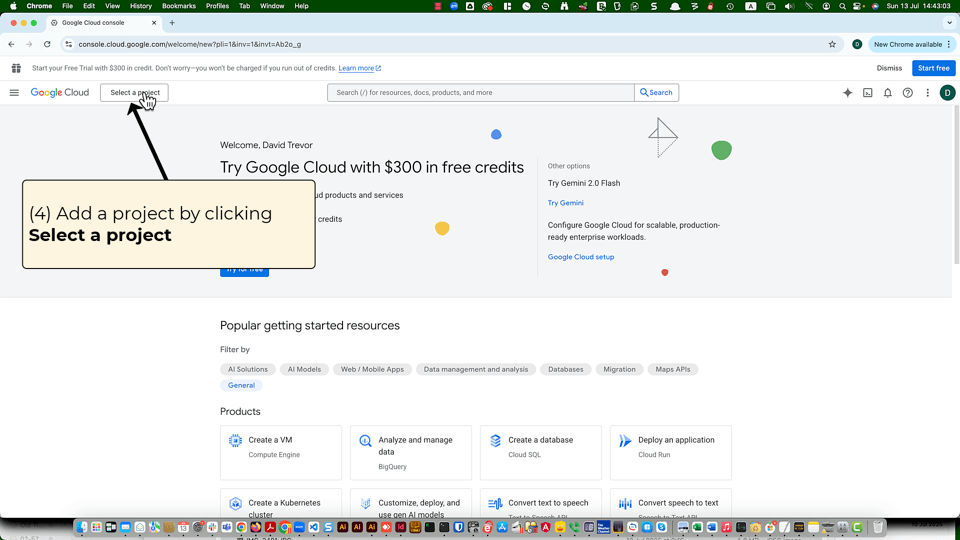
Task: Open the Create a VM card
Action: pyautogui.click(x=281, y=453)
